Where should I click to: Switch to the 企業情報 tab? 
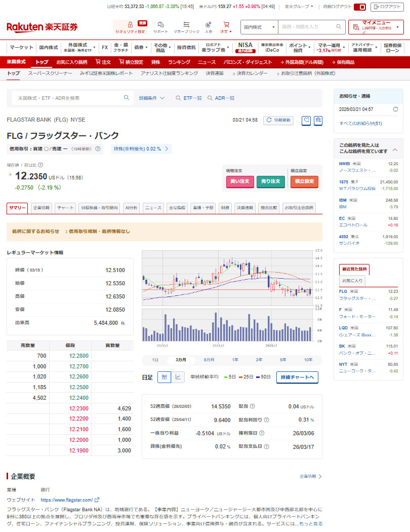42,208
